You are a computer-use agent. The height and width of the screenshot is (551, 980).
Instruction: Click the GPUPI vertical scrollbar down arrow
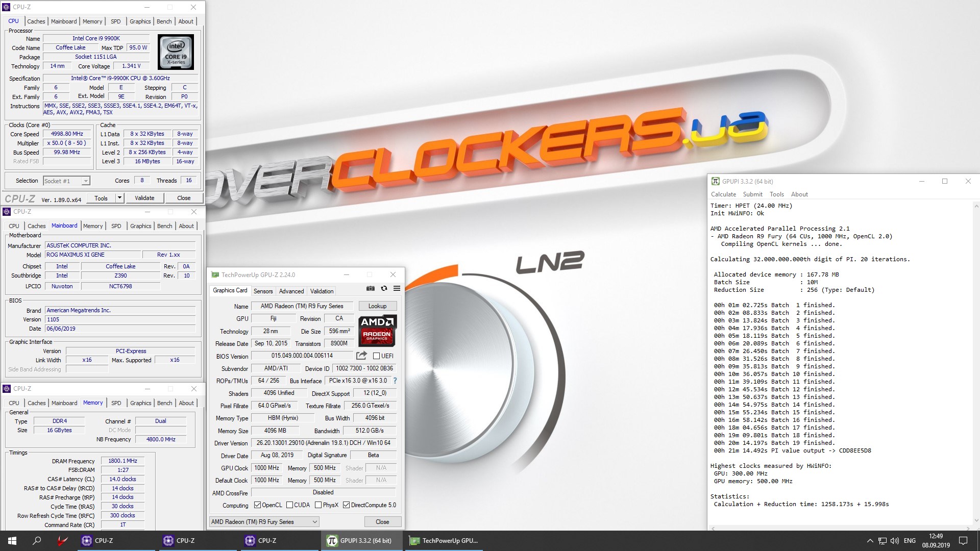point(976,520)
